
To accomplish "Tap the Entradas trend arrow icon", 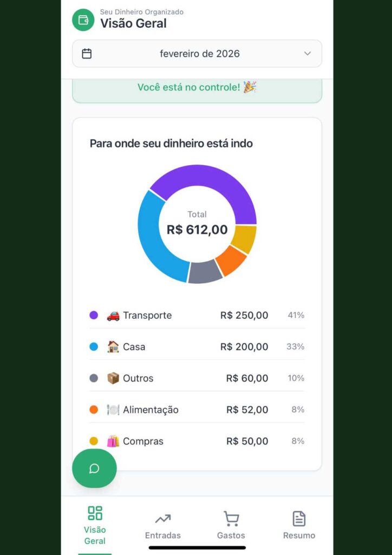I will point(163,519).
